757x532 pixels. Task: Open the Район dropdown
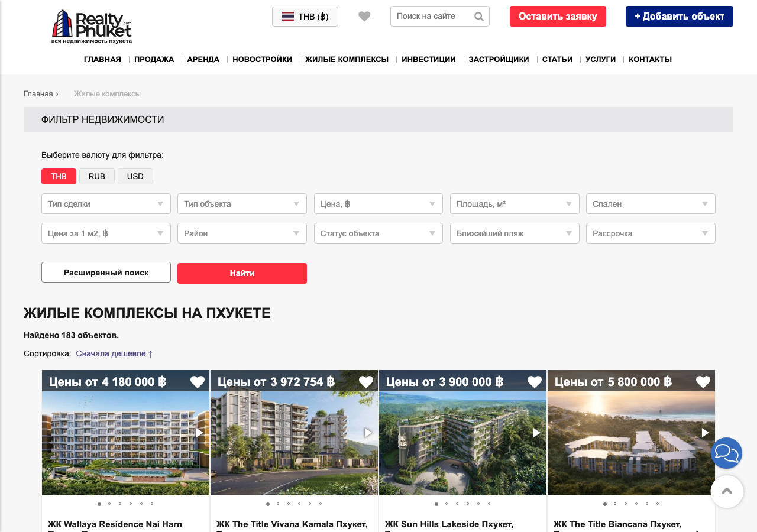[x=242, y=233]
